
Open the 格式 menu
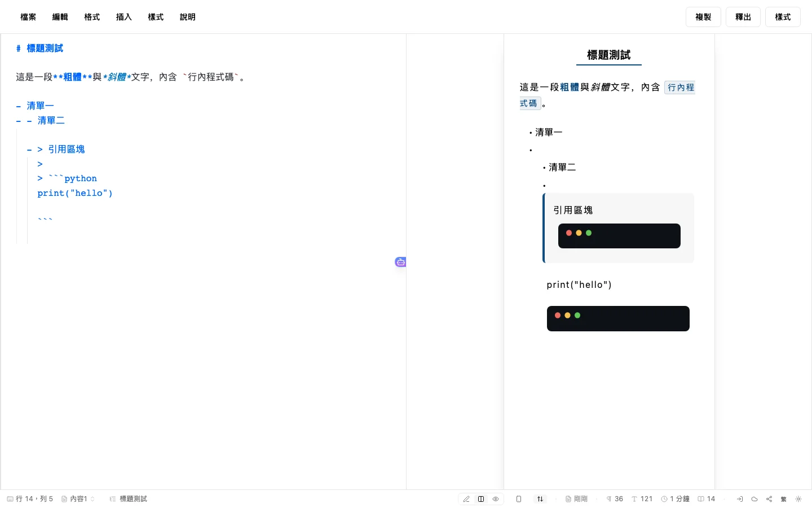[92, 17]
